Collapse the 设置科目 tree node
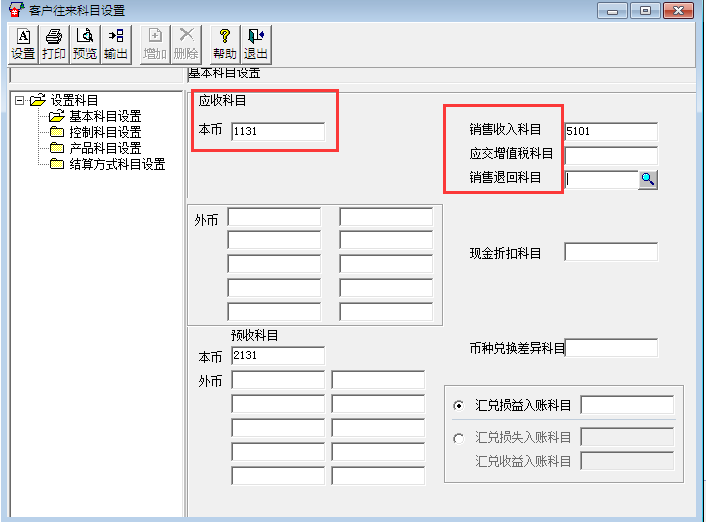The width and height of the screenshot is (706, 522). pos(19,100)
